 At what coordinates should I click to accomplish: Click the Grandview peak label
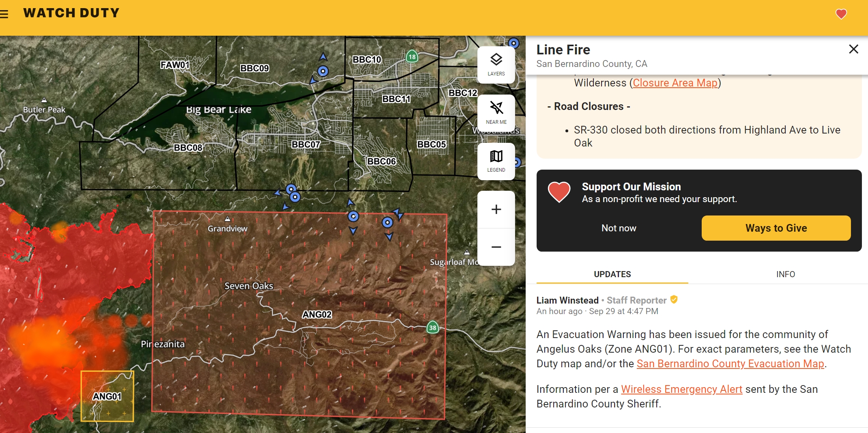[x=228, y=228]
